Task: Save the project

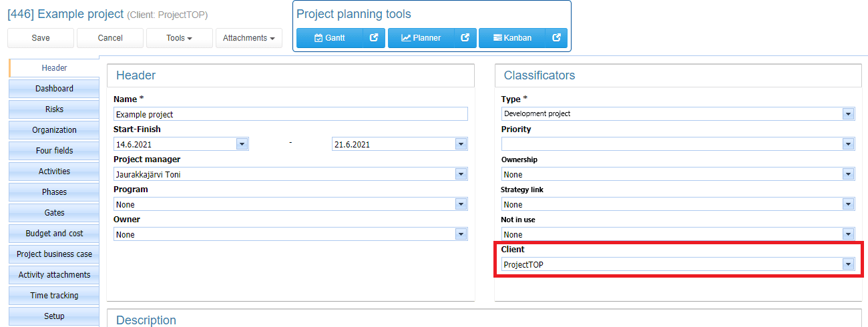Action: click(41, 38)
